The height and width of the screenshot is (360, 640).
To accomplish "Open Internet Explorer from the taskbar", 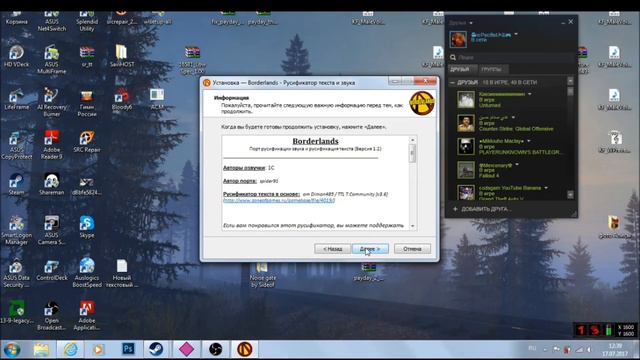I will 70,349.
